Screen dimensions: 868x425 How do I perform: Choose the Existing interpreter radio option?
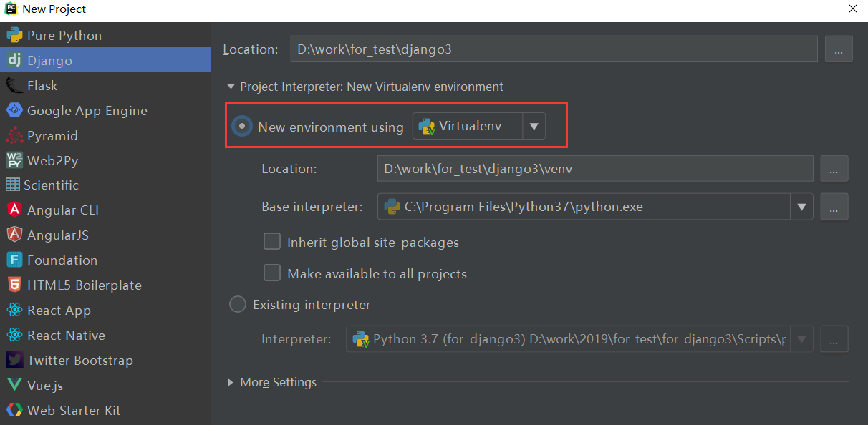tap(237, 305)
